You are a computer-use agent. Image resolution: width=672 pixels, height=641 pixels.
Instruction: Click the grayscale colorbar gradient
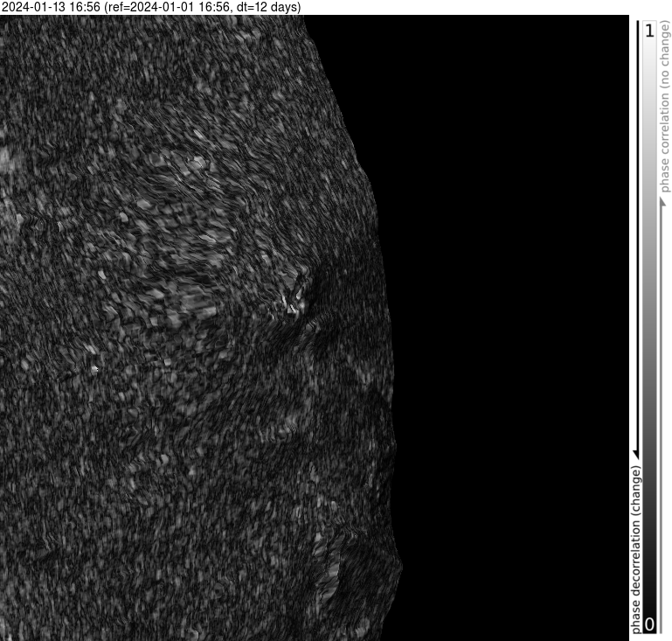pos(650,328)
